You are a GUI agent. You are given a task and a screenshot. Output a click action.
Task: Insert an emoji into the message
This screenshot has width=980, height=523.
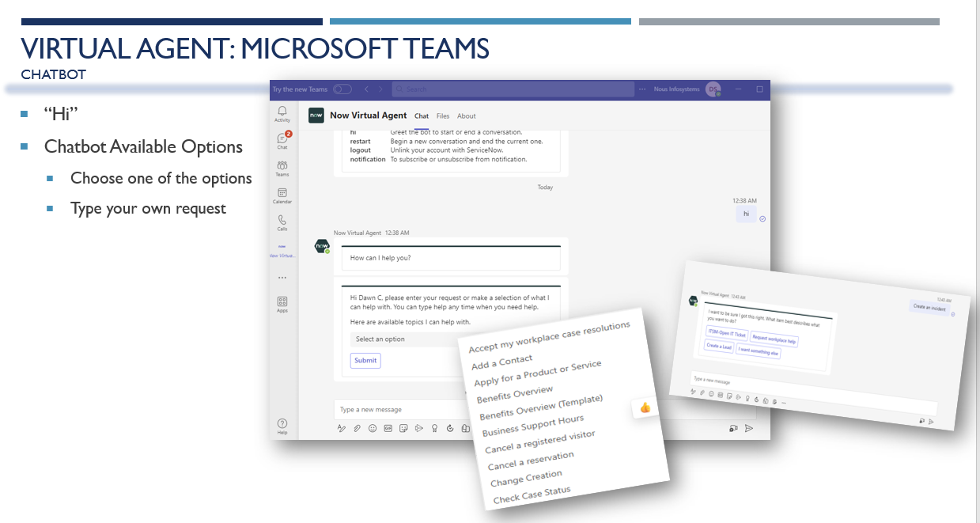click(x=371, y=427)
